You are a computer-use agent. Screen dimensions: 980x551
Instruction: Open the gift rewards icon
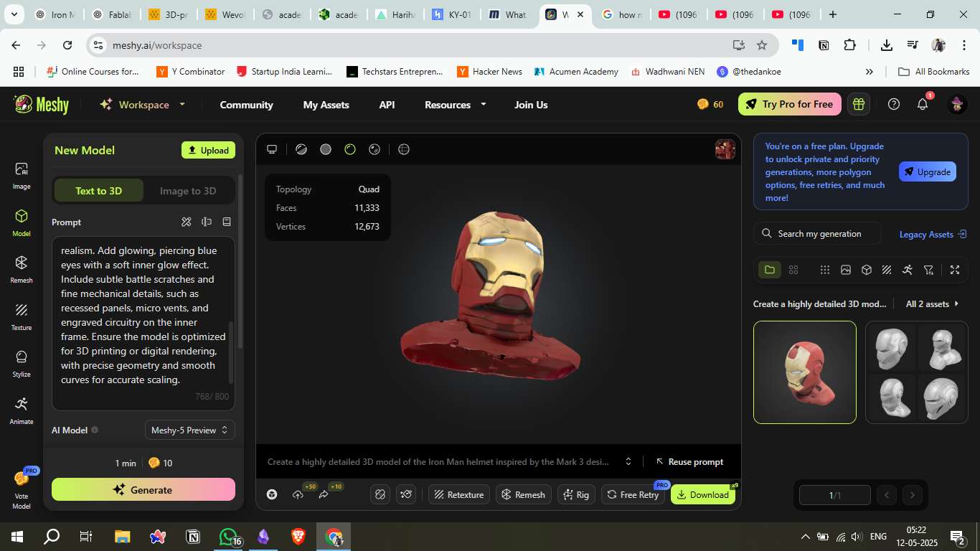click(x=858, y=105)
